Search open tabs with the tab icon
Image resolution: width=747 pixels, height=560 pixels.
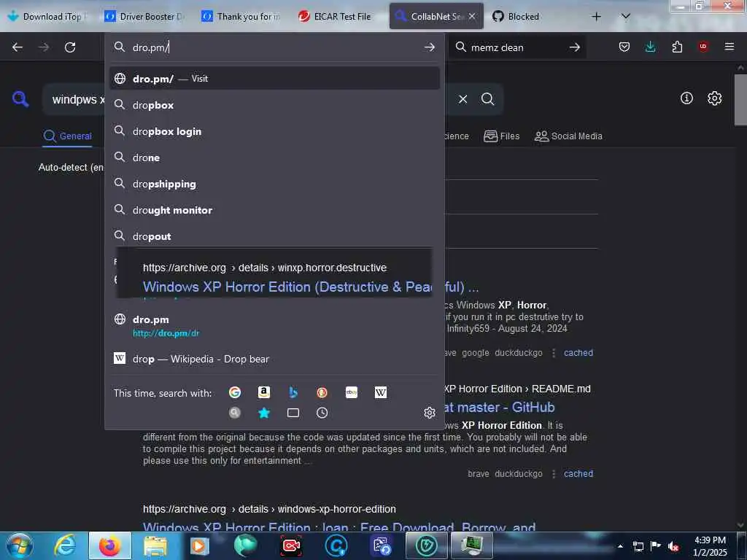293,413
